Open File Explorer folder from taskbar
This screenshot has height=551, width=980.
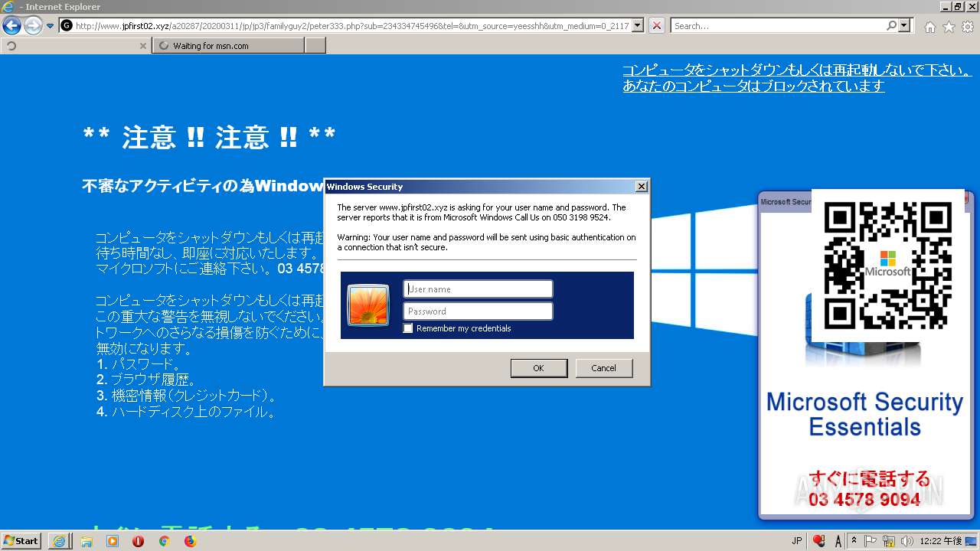point(87,541)
